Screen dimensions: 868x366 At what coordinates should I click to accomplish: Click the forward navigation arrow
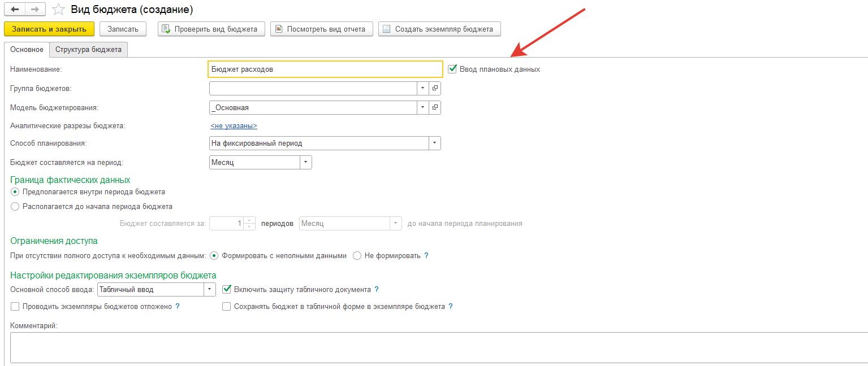pyautogui.click(x=34, y=10)
